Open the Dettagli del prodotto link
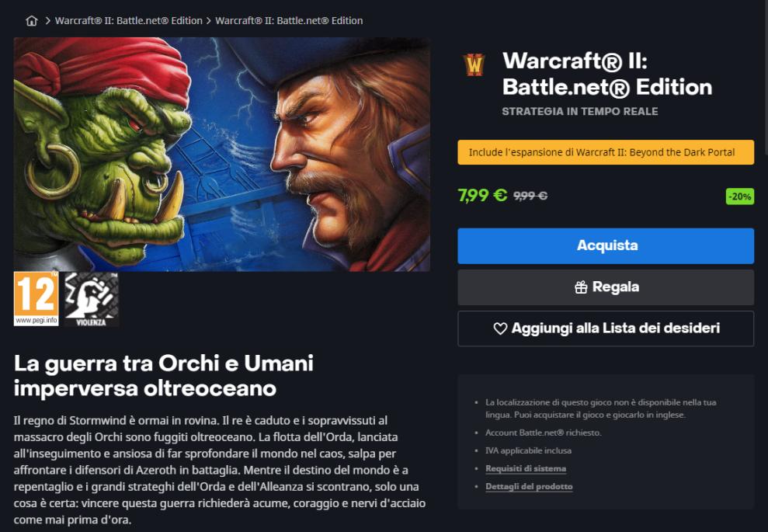This screenshot has height=532, width=768. click(x=529, y=486)
